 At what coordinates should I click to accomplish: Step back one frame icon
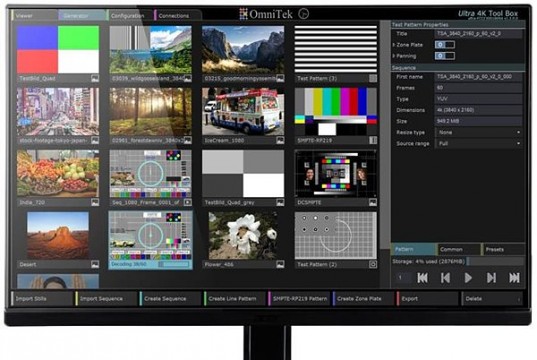click(445, 278)
